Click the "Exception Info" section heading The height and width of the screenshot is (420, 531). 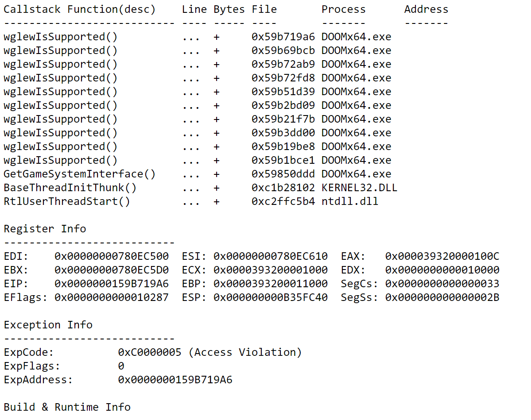click(x=48, y=325)
